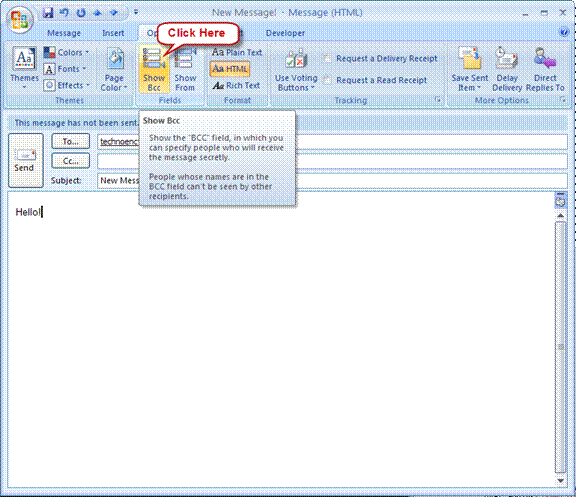This screenshot has height=497, width=576.
Task: Redo using the Quick Access toolbar
Action: pyautogui.click(x=81, y=13)
